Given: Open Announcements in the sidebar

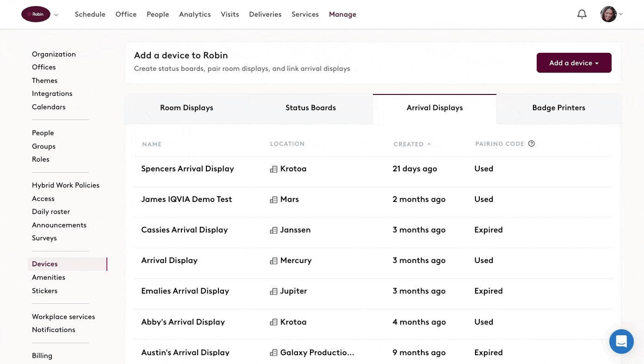Looking at the screenshot, I should 59,225.
